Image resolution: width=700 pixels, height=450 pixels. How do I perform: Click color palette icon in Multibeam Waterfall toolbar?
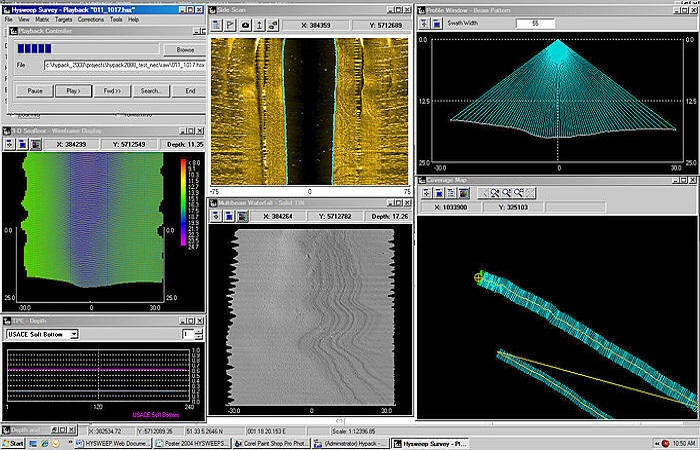point(242,216)
